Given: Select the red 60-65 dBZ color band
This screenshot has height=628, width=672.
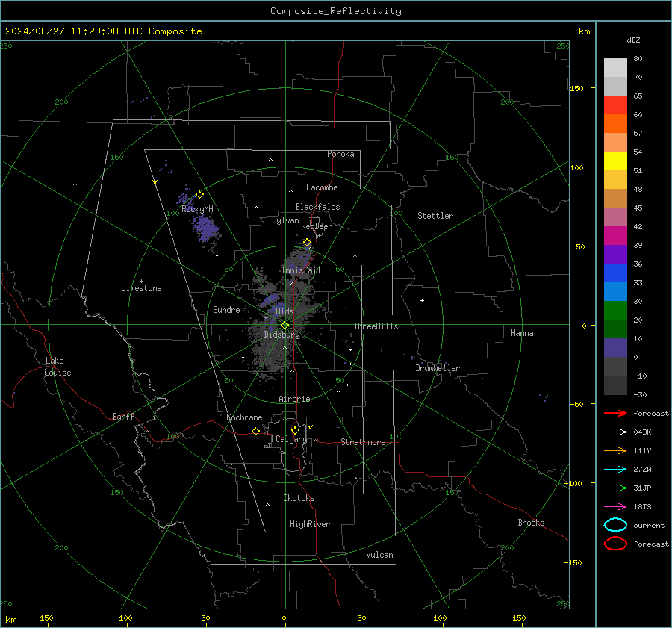Looking at the screenshot, I should pyautogui.click(x=615, y=105).
